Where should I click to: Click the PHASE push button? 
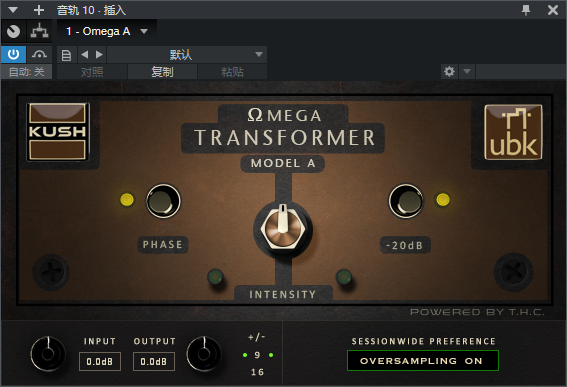pyautogui.click(x=163, y=201)
